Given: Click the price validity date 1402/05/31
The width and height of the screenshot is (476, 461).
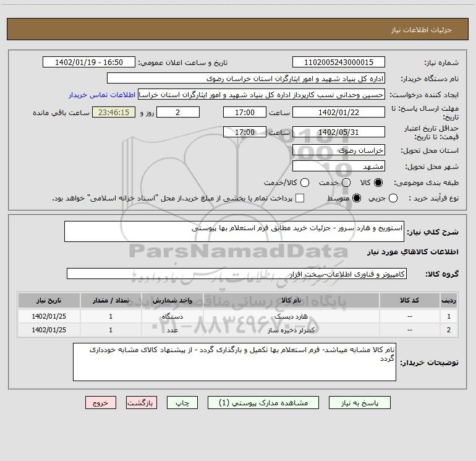Looking at the screenshot, I should (x=339, y=132).
